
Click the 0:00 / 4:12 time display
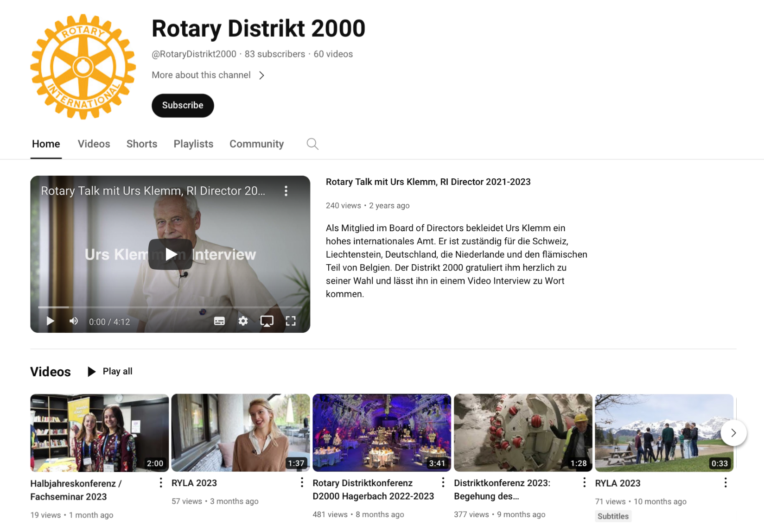109,322
